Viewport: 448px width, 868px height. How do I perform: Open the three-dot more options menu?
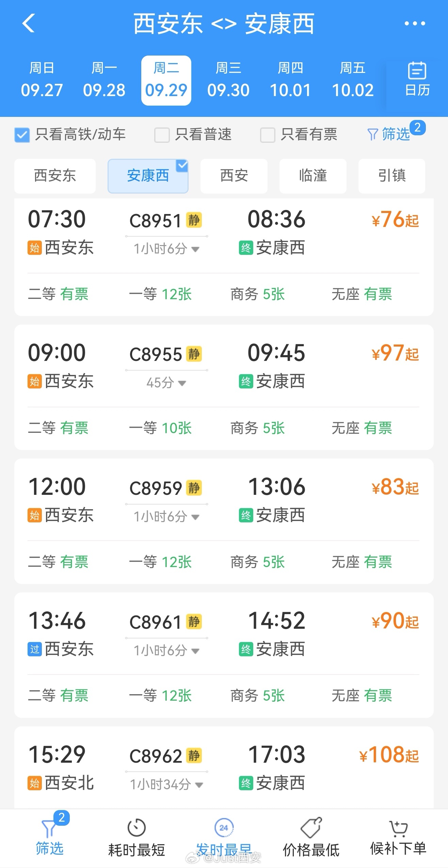tap(415, 23)
